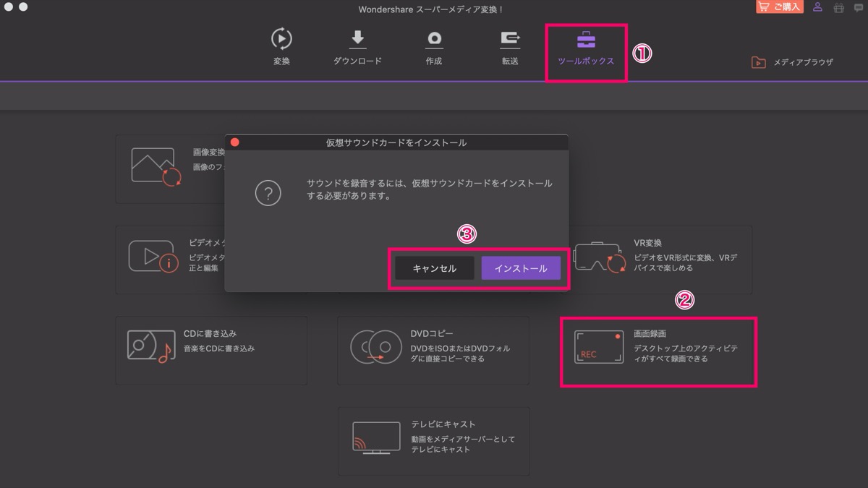The image size is (868, 488).
Task: Launch the DVDコピー tool
Action: 433,351
